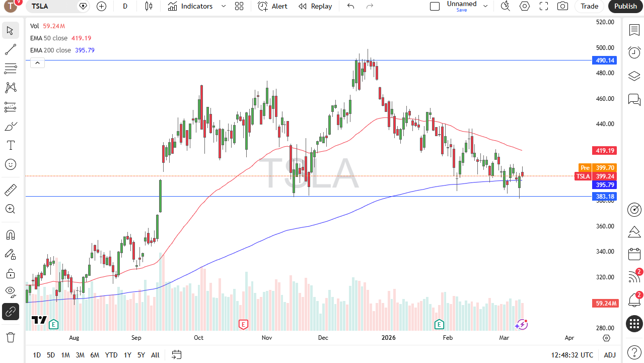The height and width of the screenshot is (363, 644).
Task: Open the alerts clock panel
Action: (x=634, y=52)
